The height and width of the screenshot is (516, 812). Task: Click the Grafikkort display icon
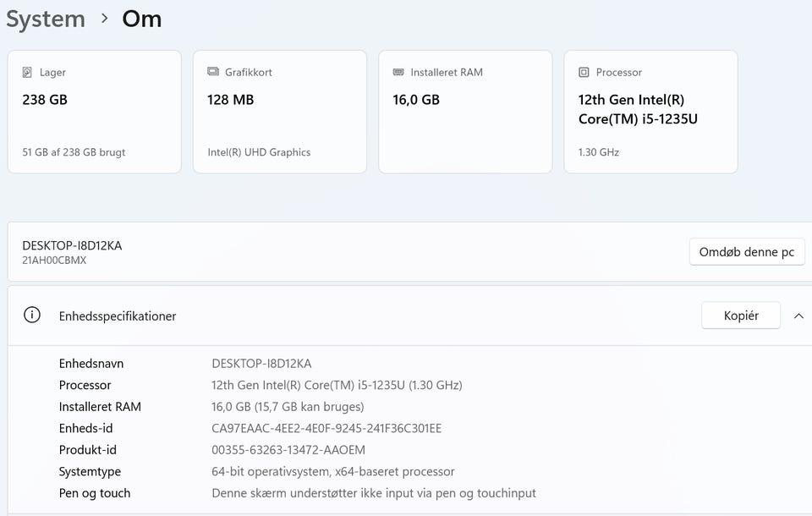click(x=213, y=73)
